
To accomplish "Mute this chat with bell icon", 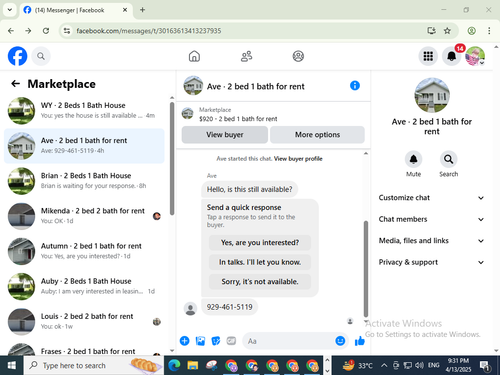I will coord(413,159).
